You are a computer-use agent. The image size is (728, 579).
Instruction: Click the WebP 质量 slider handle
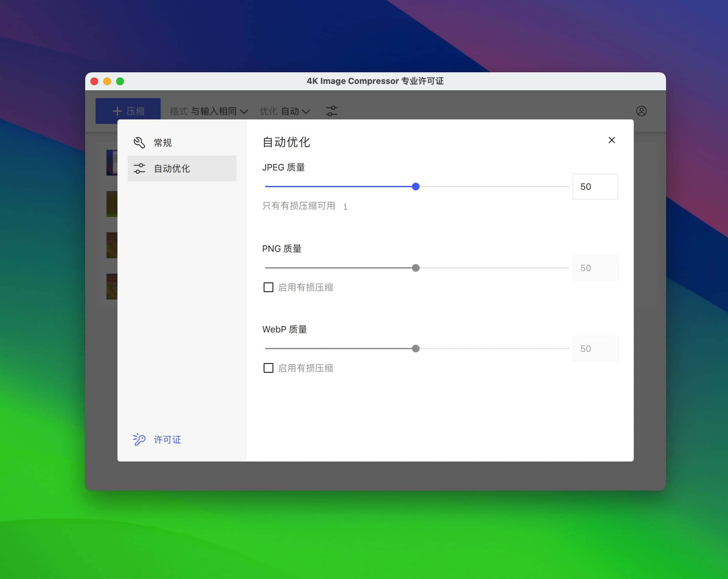[416, 349]
